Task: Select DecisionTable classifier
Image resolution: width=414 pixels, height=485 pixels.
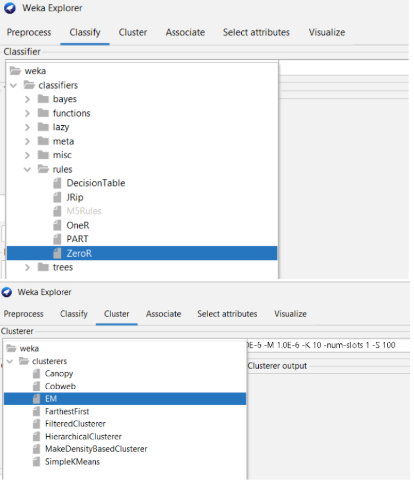Action: 96,183
